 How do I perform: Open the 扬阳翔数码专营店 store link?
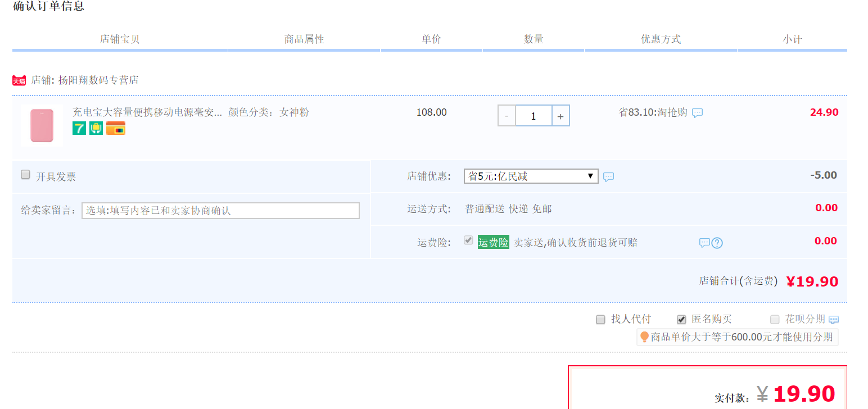click(x=98, y=80)
